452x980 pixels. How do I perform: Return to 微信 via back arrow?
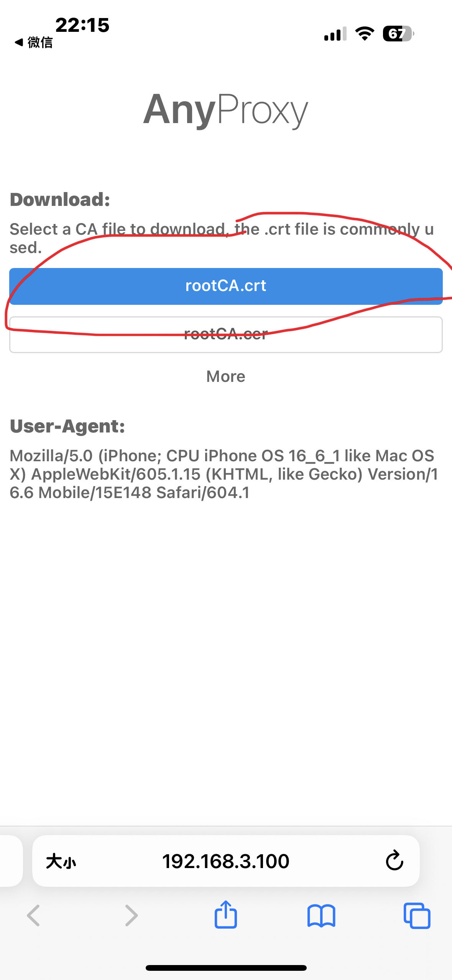pos(33,42)
